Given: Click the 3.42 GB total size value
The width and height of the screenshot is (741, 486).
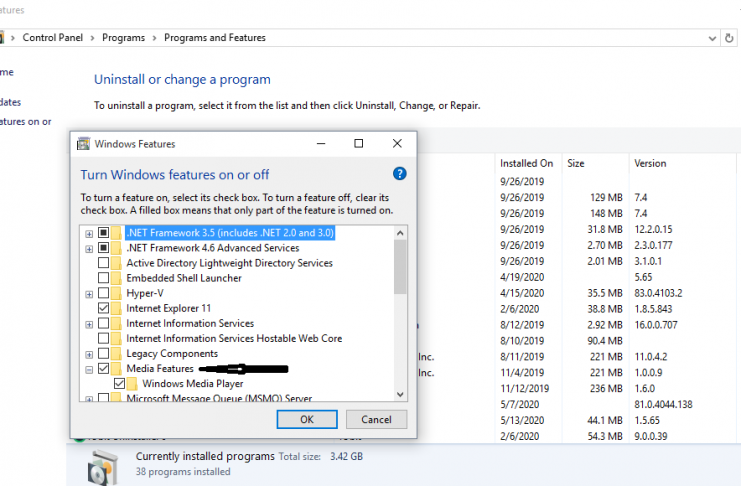Looking at the screenshot, I should 346,457.
